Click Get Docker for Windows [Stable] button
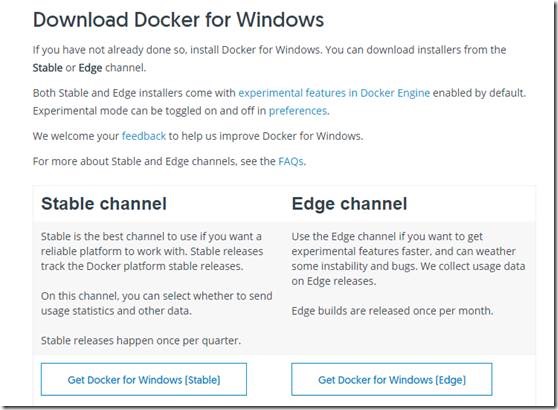 pos(144,379)
